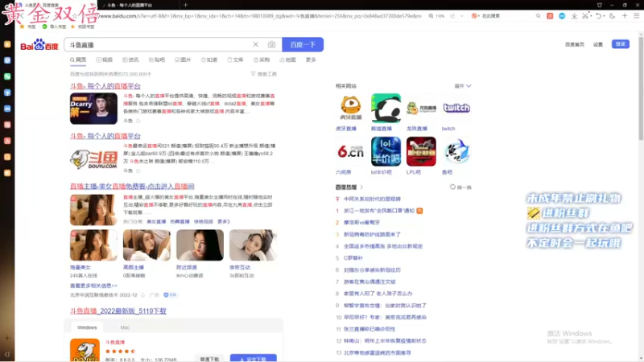Click the toolbar search magnifier icon
Image resolution: width=644 pixels, height=362 pixels.
(538, 16)
